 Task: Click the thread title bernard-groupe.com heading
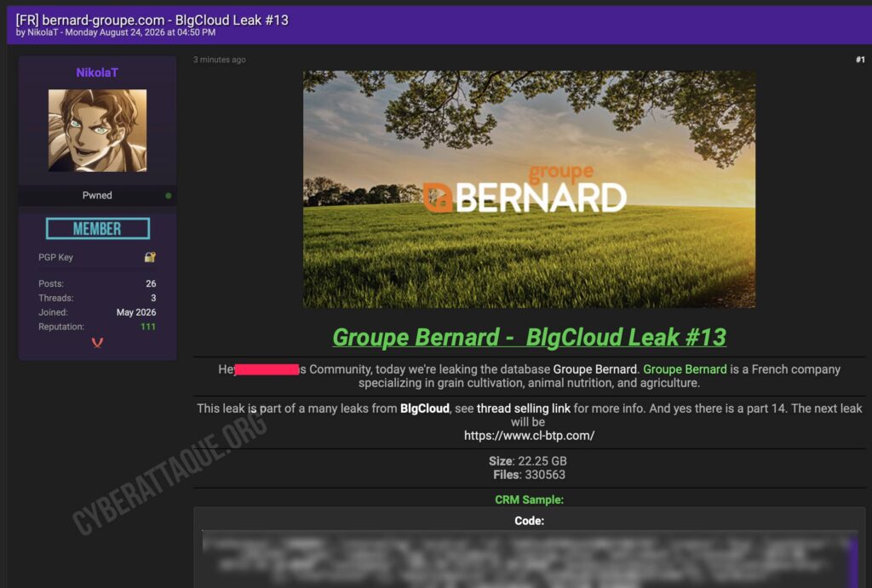pos(152,20)
